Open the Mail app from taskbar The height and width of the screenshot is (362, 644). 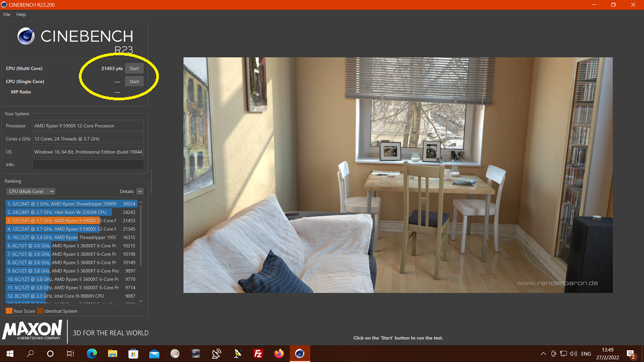pos(155,353)
